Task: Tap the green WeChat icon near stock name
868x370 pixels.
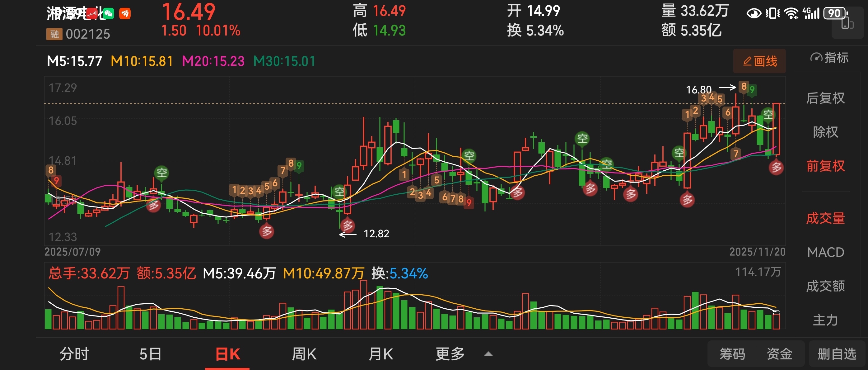Action: click(x=109, y=13)
